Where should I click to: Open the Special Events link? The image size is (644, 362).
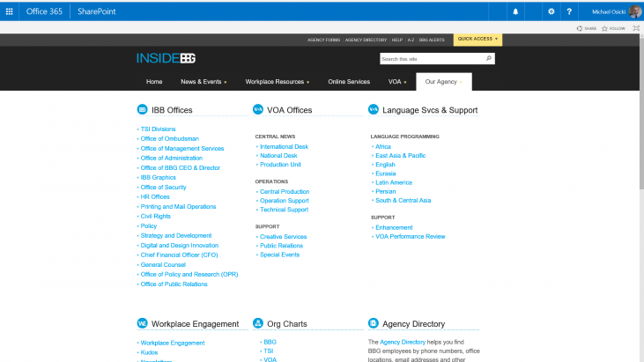click(279, 255)
